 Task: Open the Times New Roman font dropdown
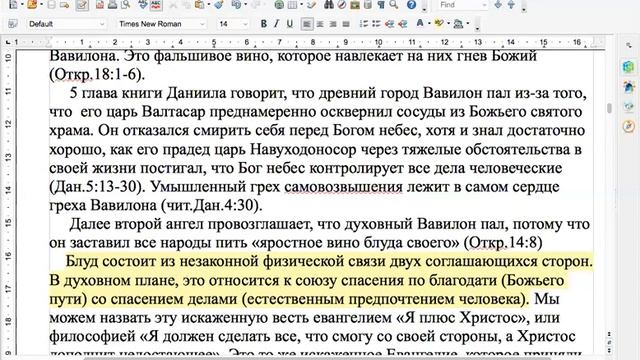(202, 24)
